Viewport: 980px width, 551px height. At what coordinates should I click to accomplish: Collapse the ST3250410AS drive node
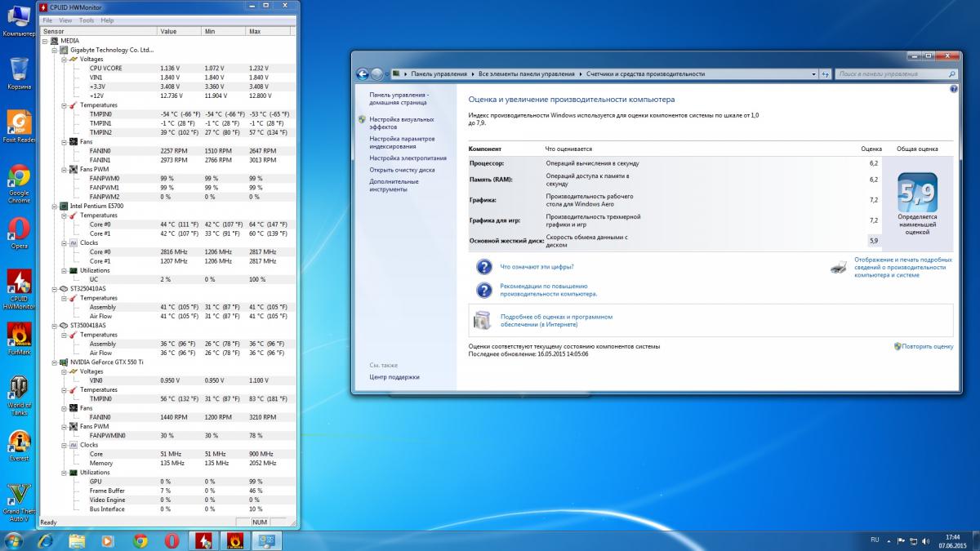54,289
